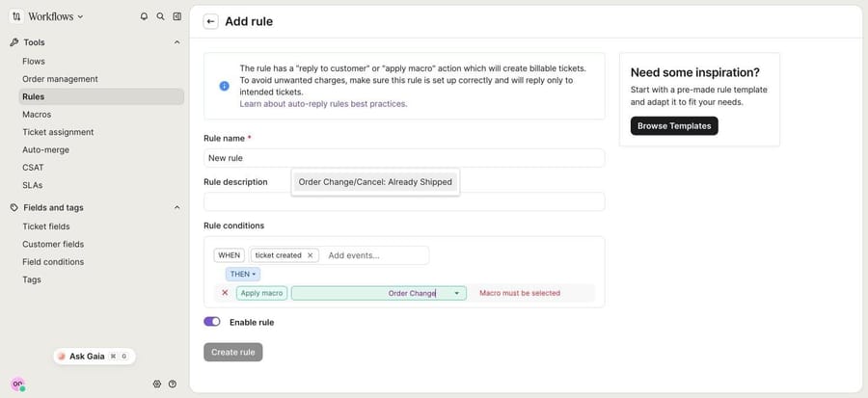Viewport: 868px width, 398px height.
Task: Click the blue info icon in notice
Action: point(224,86)
